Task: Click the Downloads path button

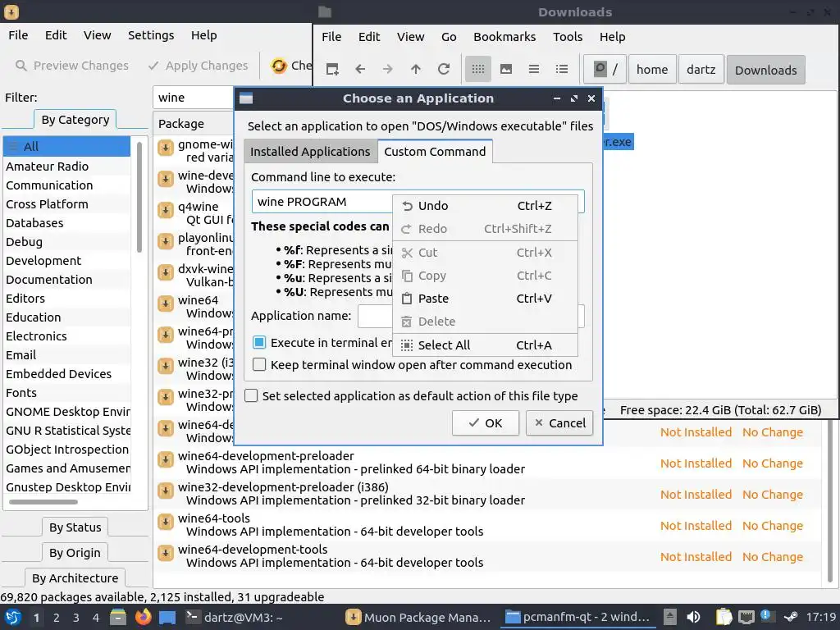Action: click(765, 70)
